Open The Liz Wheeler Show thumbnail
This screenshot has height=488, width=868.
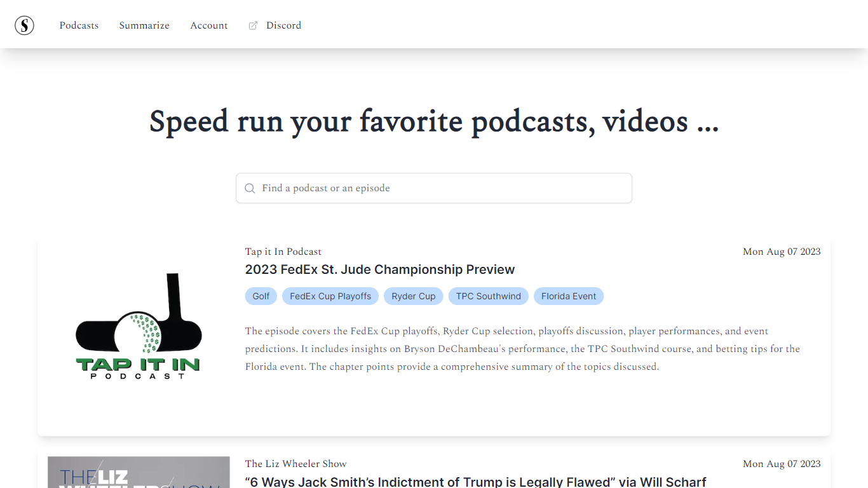[x=139, y=472]
